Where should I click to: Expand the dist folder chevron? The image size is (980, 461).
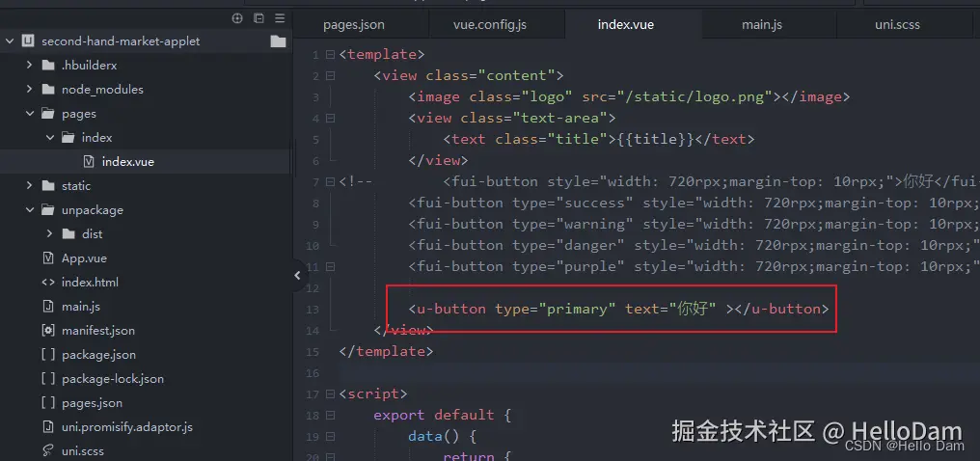49,233
